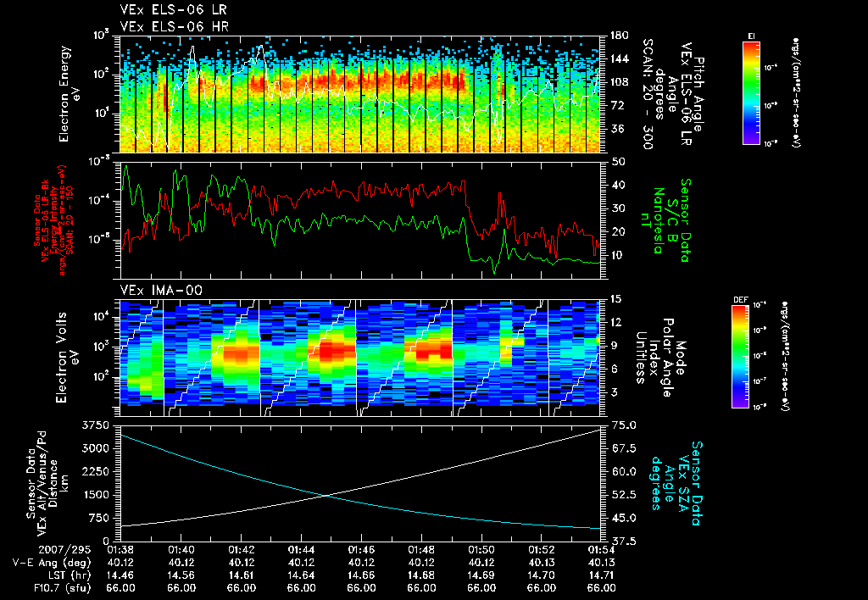
Task: Click the polar angle index tick "15"
Action: pos(615,299)
